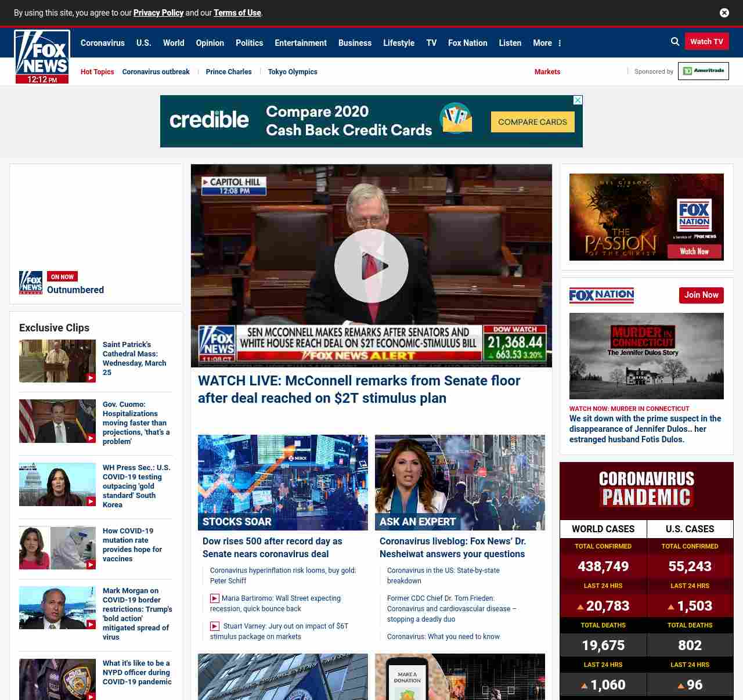Click video icon beside Maria Bartiromo story
The image size is (743, 700).
pos(215,598)
